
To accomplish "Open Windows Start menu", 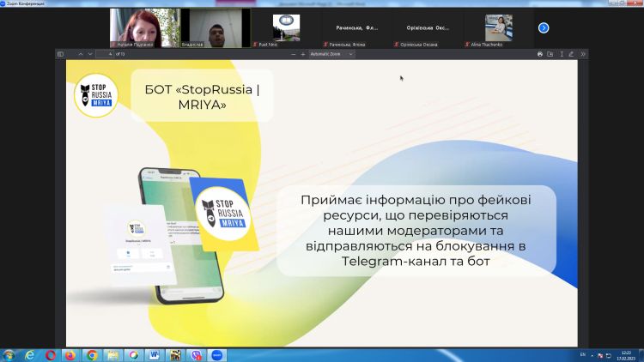I will tap(9, 354).
